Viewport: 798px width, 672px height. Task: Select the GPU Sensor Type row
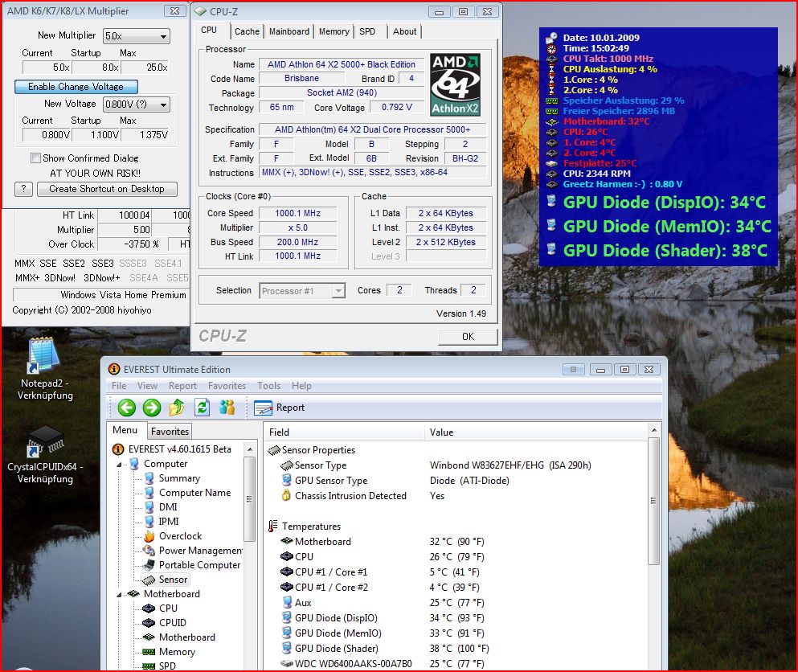456,481
